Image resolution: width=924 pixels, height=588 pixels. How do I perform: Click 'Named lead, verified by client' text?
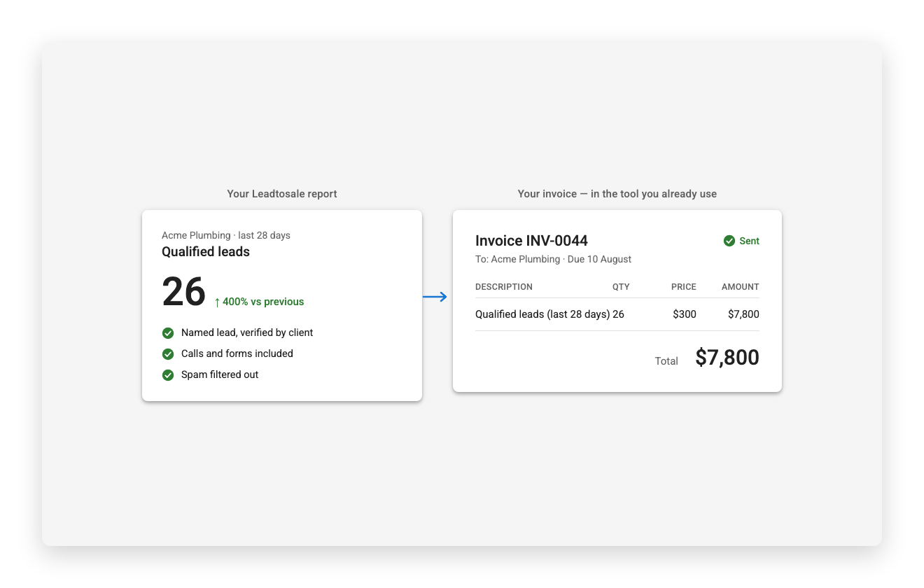point(247,332)
